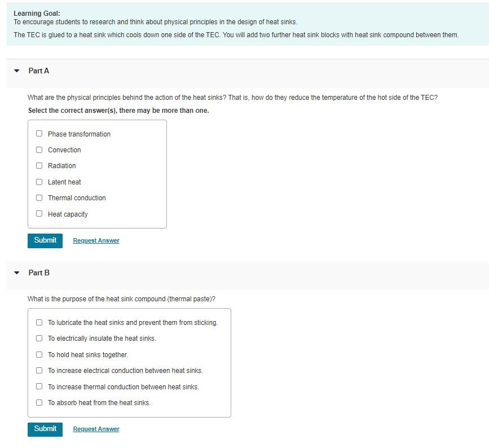Screen dimensions: 489x448
Task: Select absorb heat from the heat sinks
Action: pos(39,402)
